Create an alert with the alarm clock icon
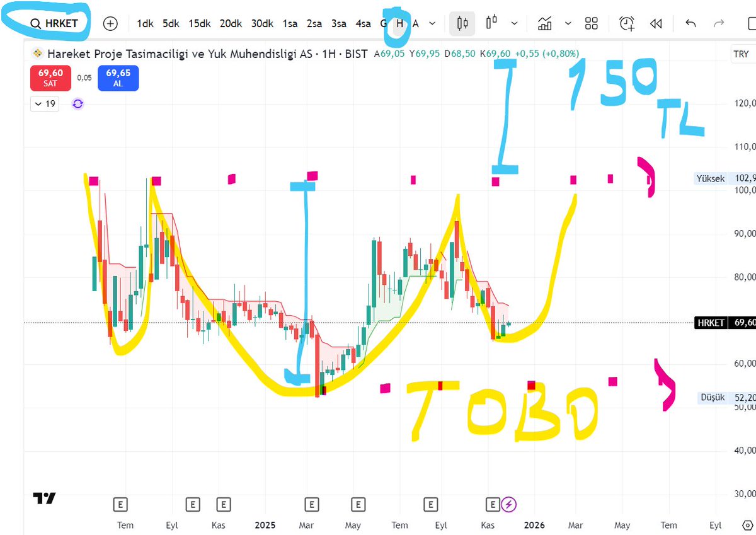Viewport: 756px width, 535px height. 626,23
